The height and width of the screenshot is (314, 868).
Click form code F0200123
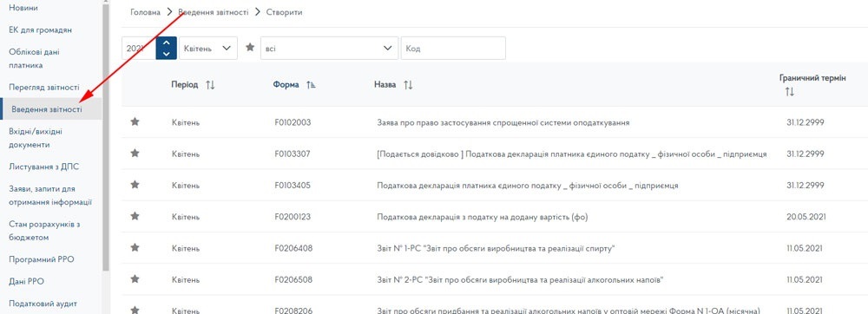(293, 217)
